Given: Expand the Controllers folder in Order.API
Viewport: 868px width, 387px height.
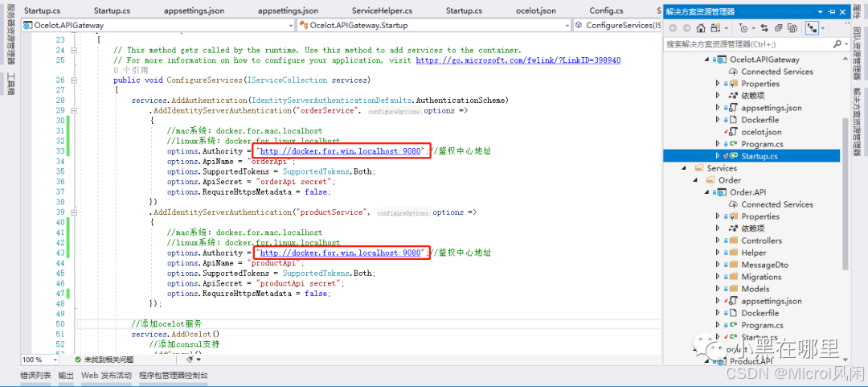Looking at the screenshot, I should 719,241.
